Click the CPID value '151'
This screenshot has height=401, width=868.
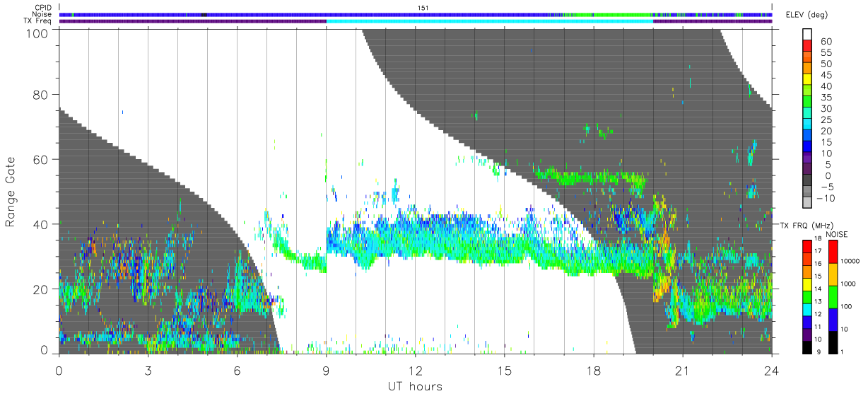[x=423, y=7]
